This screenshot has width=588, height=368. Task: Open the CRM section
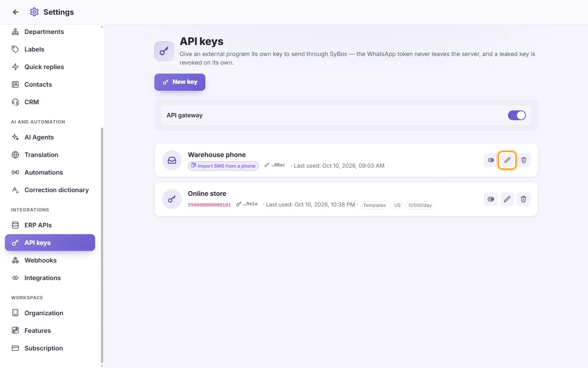coord(50,102)
